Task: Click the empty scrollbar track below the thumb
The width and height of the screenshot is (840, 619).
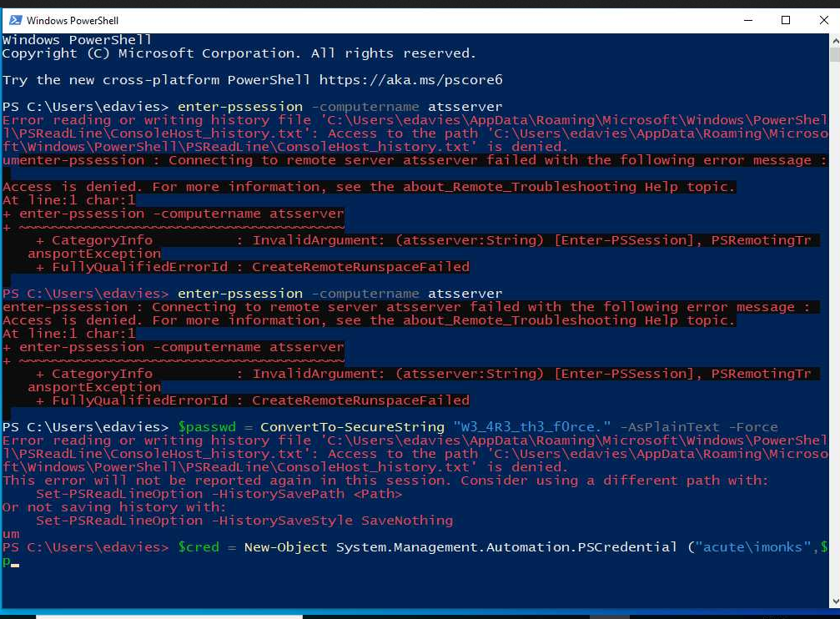Action: tap(834, 334)
